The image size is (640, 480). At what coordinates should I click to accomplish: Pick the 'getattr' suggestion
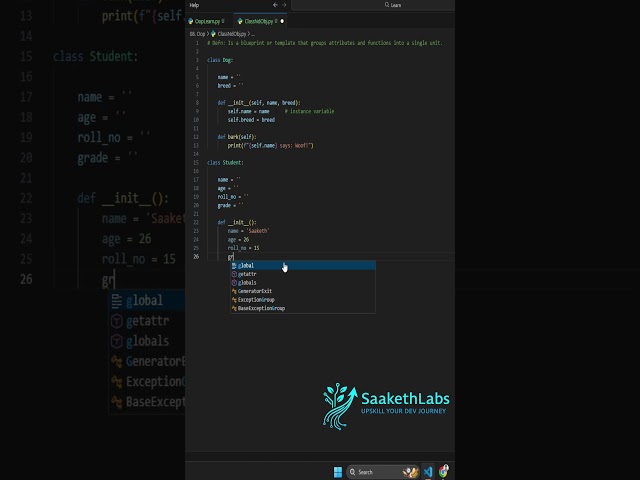[303, 274]
